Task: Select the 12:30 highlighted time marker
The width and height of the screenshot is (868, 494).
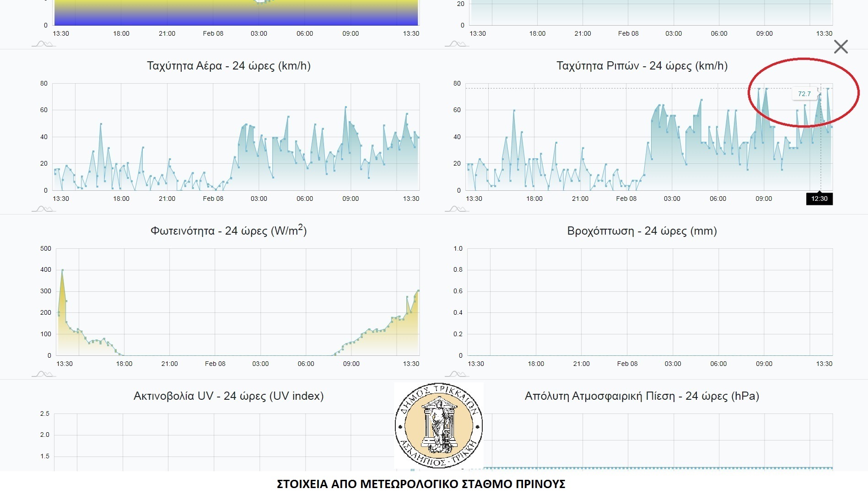Action: pos(819,199)
